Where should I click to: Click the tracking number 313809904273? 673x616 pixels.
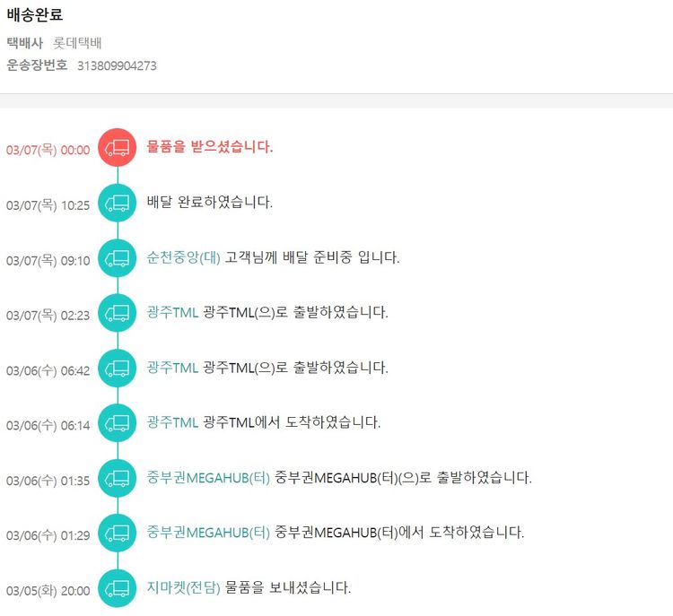pos(117,65)
